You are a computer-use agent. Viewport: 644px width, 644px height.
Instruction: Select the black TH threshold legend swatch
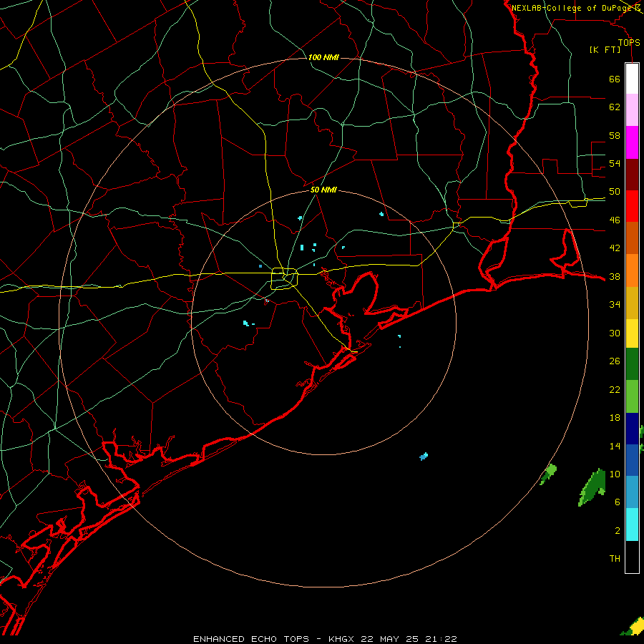632,557
